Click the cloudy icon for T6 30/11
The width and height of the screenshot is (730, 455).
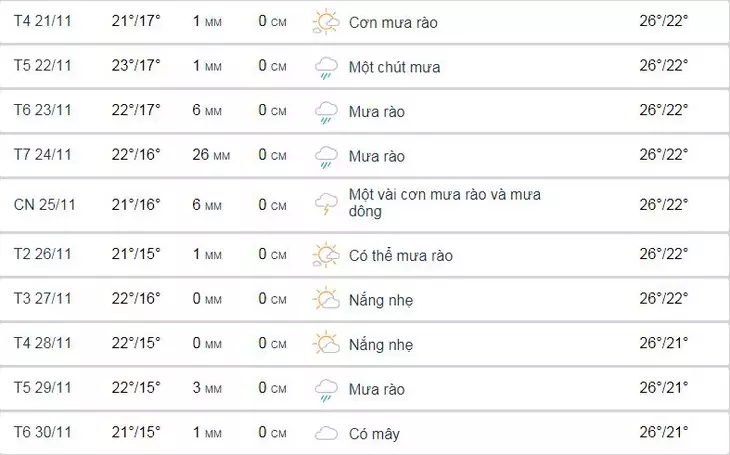pyautogui.click(x=326, y=434)
